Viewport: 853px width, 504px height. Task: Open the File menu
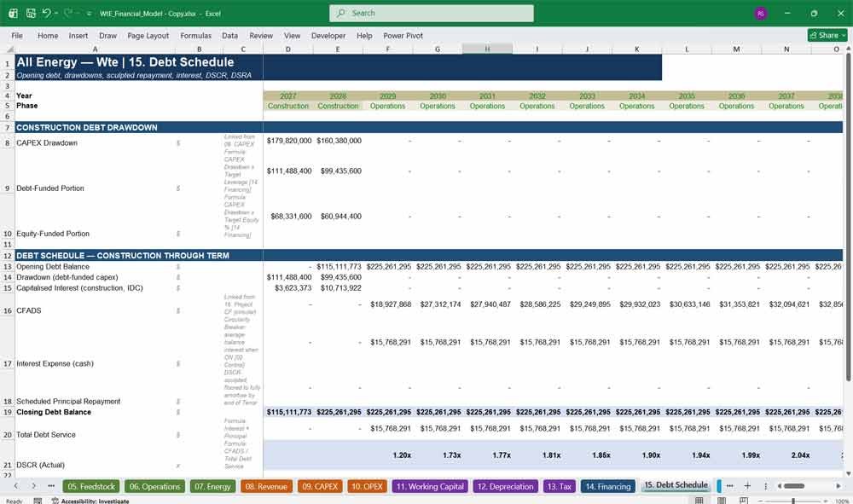[17, 35]
